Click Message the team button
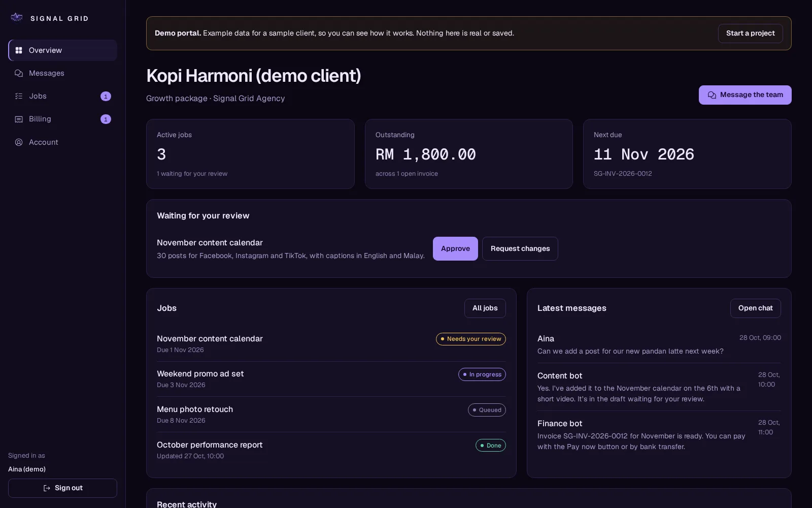The height and width of the screenshot is (508, 812). point(745,95)
